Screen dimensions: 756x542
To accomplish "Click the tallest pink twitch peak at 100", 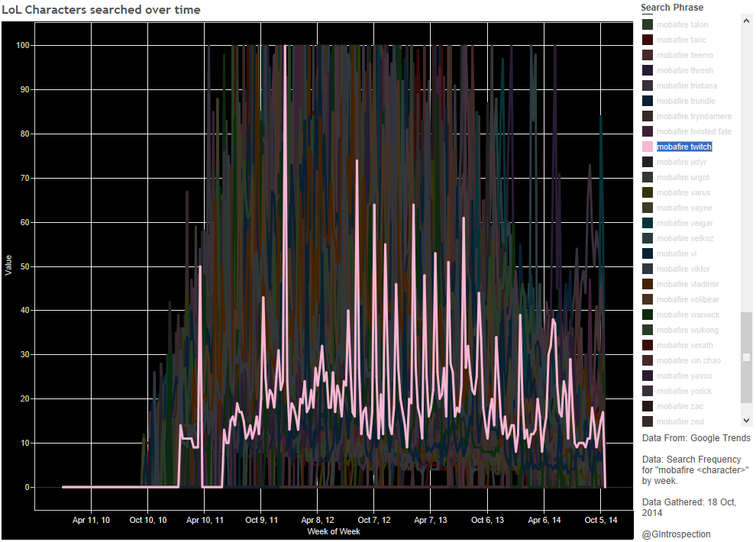I will pyautogui.click(x=285, y=47).
